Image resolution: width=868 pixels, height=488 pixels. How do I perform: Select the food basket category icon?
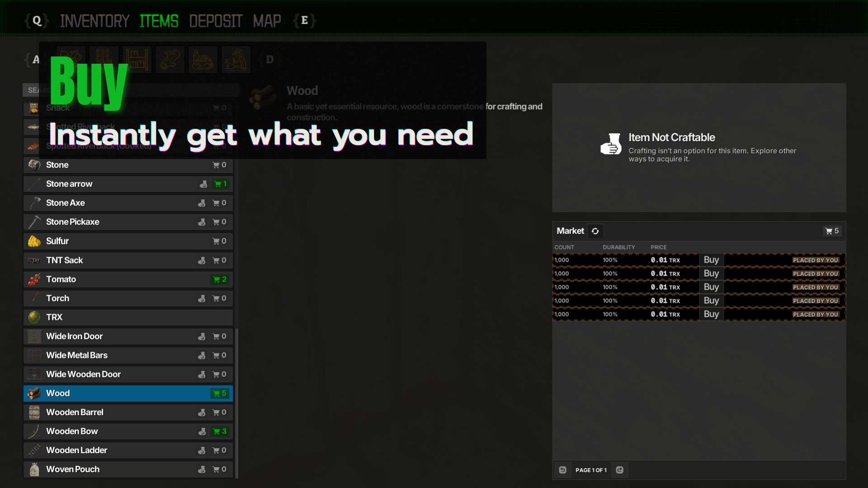203,60
